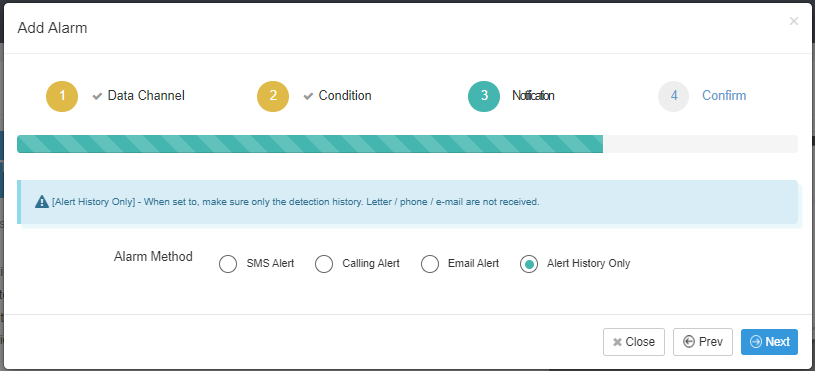Click the Close button in footer
The width and height of the screenshot is (815, 371).
point(634,342)
